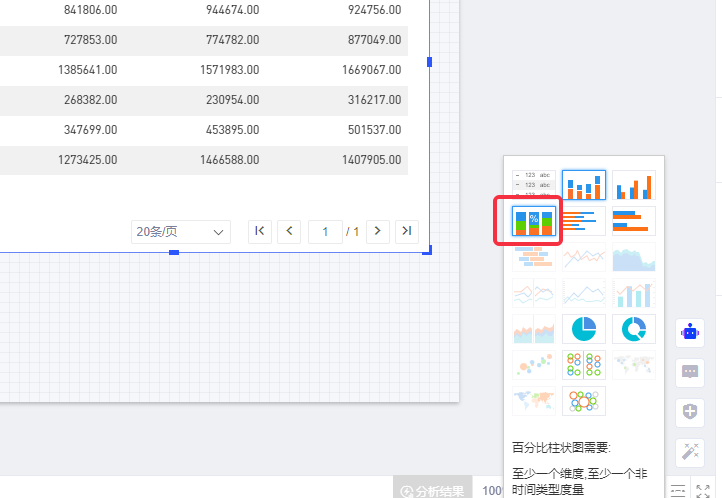
Task: Choose the stacked horizontal bar chart
Action: click(x=634, y=219)
